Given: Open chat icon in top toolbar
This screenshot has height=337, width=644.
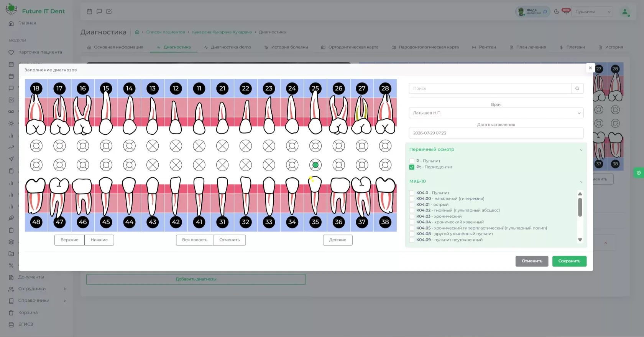Looking at the screenshot, I should pyautogui.click(x=99, y=12).
